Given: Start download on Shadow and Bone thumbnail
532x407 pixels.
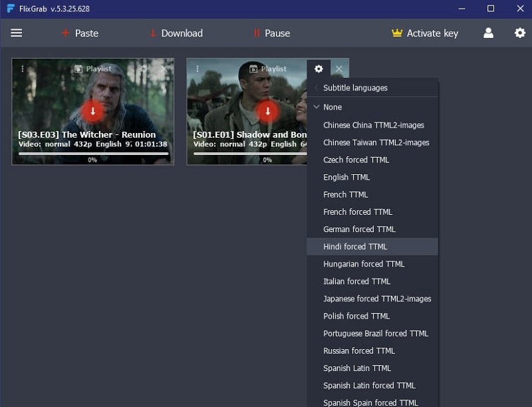Looking at the screenshot, I should pyautogui.click(x=268, y=111).
